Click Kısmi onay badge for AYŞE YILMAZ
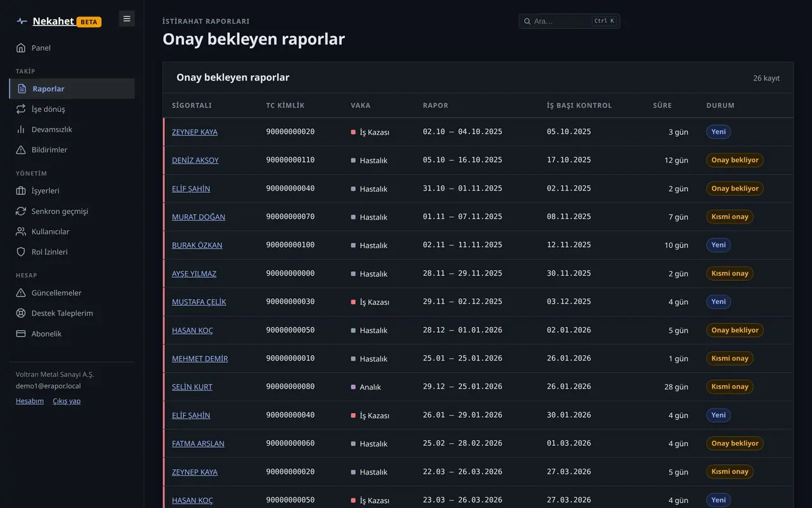812x508 pixels. [730, 273]
